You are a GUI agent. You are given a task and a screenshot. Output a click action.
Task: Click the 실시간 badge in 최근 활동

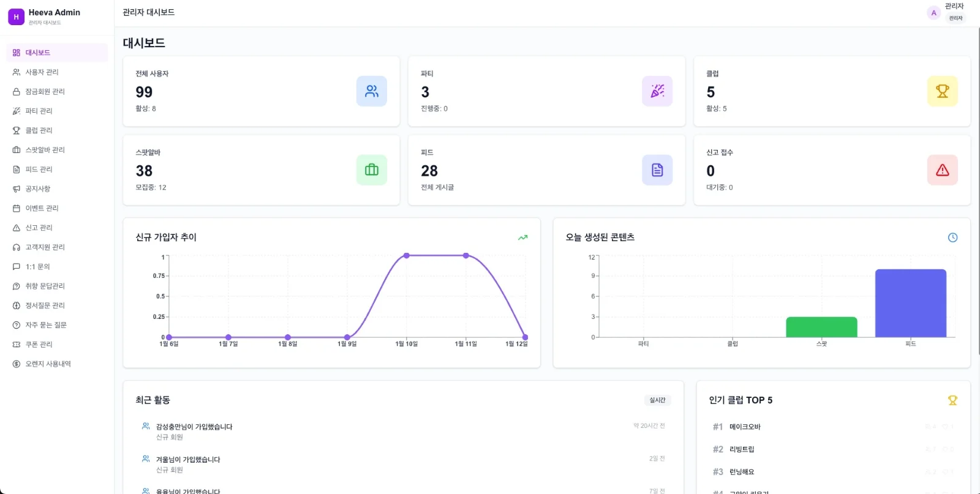pos(657,400)
